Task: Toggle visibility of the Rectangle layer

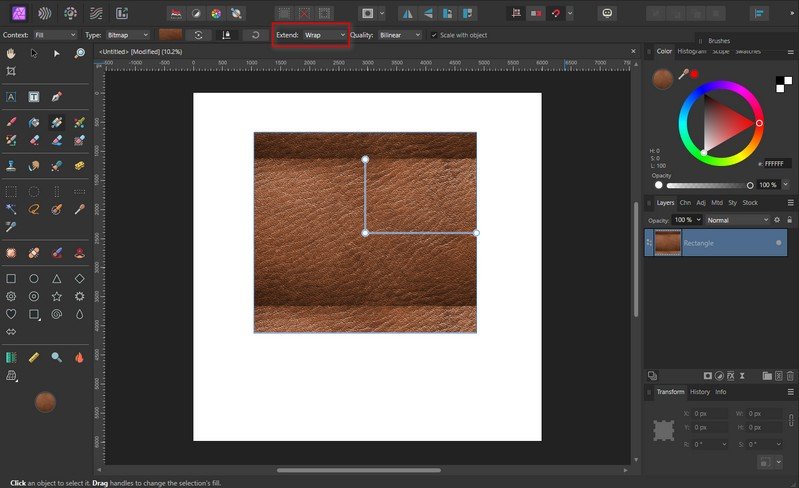Action: point(779,243)
